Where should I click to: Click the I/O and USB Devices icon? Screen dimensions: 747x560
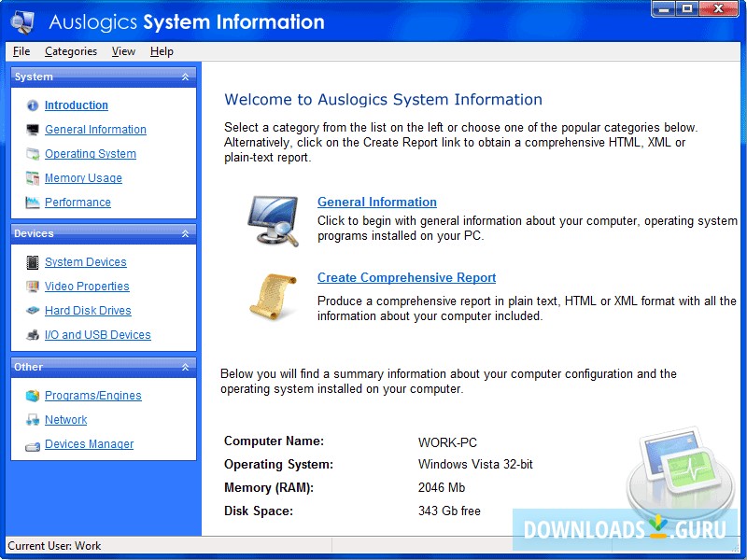(33, 335)
